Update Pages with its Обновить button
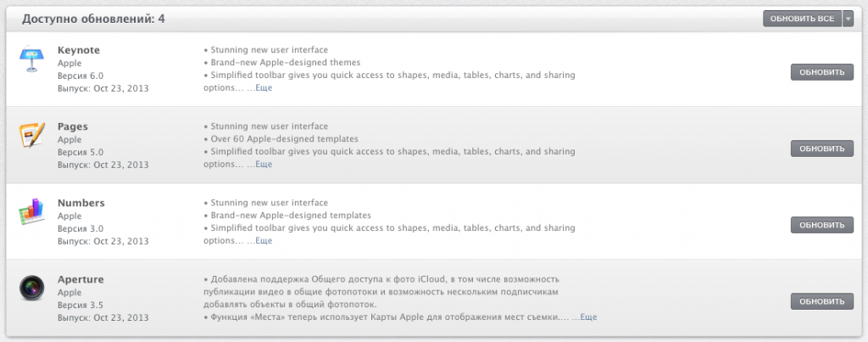The width and height of the screenshot is (868, 342). (822, 149)
